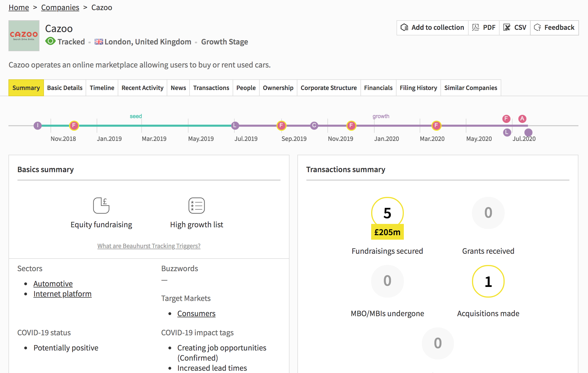Click the Cazoo company logo thumbnail
Screen dimensions: 588x373
point(24,36)
